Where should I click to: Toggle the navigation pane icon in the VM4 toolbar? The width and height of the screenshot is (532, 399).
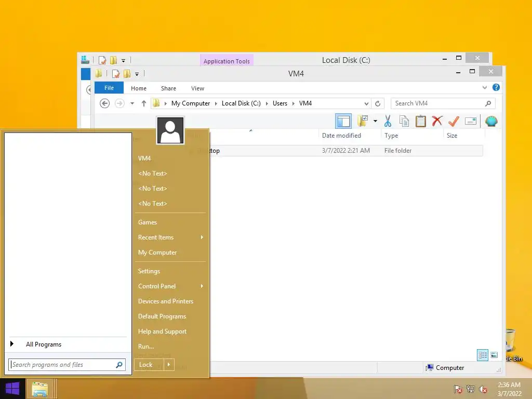343,121
